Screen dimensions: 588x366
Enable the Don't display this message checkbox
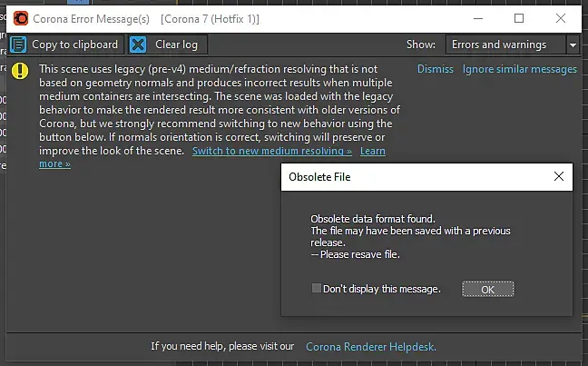pos(316,289)
